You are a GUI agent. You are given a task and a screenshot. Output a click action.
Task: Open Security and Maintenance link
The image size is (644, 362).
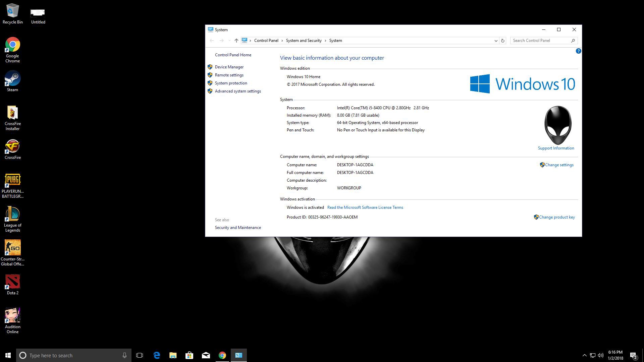coord(238,228)
